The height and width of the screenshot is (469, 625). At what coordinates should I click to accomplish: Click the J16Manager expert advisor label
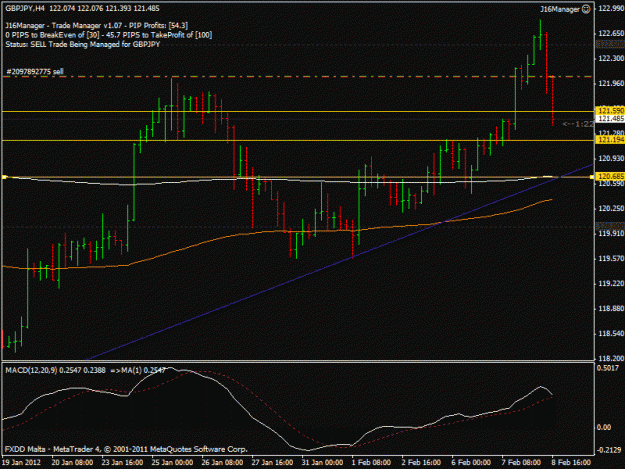(x=560, y=9)
